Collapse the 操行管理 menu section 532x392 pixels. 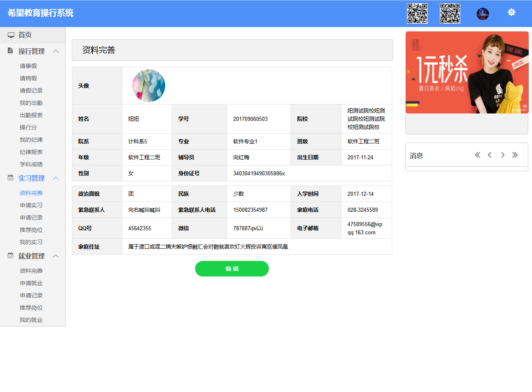pyautogui.click(x=56, y=51)
